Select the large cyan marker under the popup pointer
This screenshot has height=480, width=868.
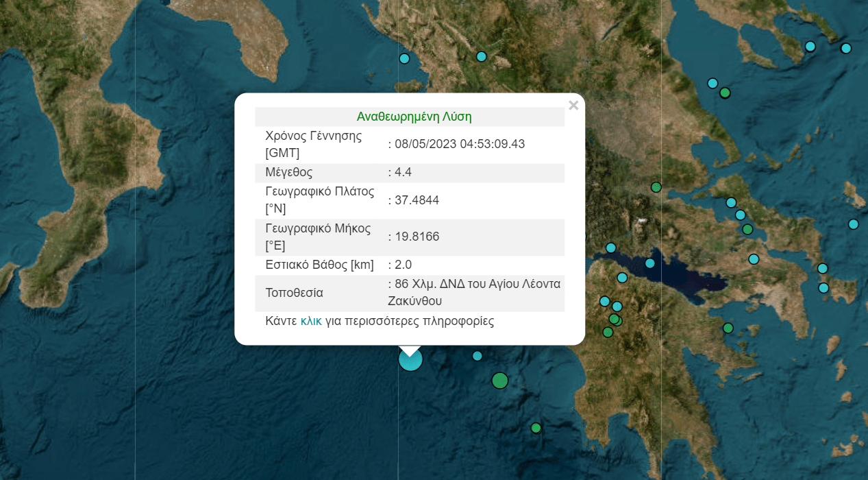(x=410, y=359)
